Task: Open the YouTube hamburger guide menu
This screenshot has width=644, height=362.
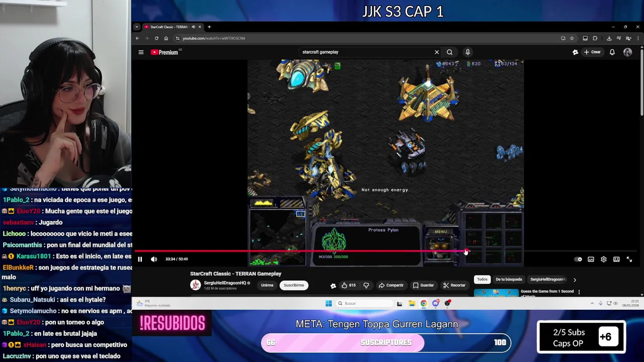Action: click(141, 52)
